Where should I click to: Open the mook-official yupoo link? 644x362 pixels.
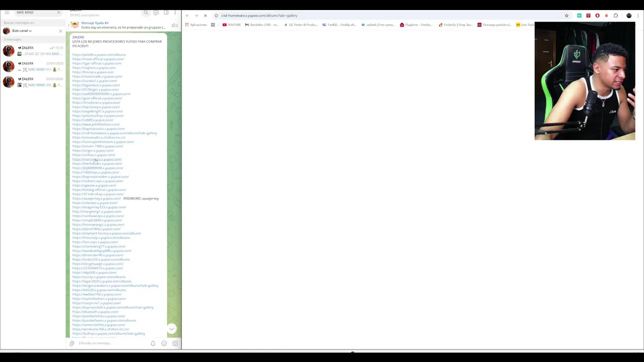(98, 59)
